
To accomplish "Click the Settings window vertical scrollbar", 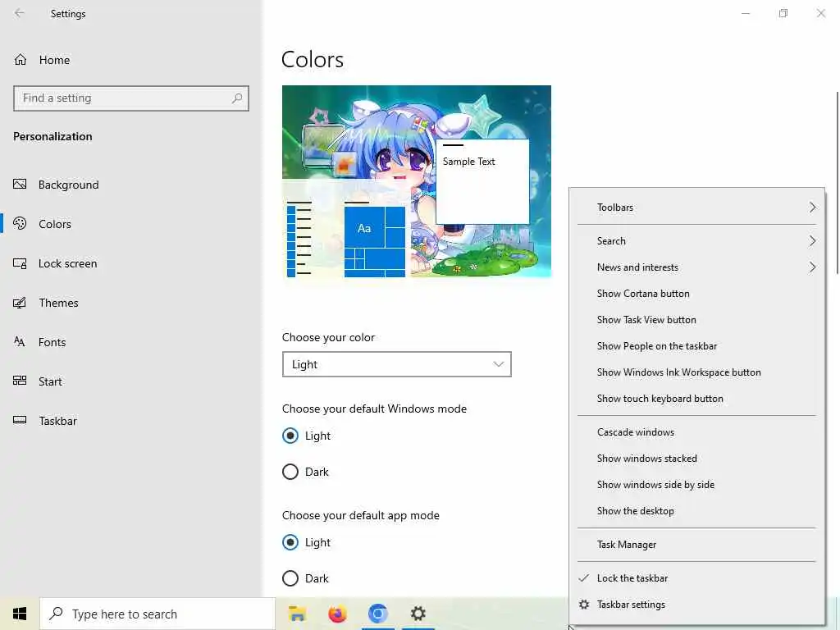I will tap(837, 182).
